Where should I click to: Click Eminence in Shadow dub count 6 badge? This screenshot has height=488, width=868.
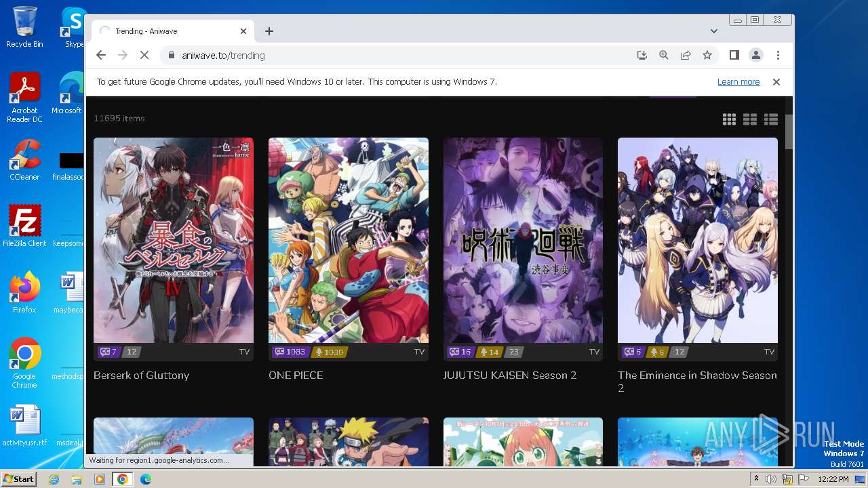pyautogui.click(x=657, y=352)
